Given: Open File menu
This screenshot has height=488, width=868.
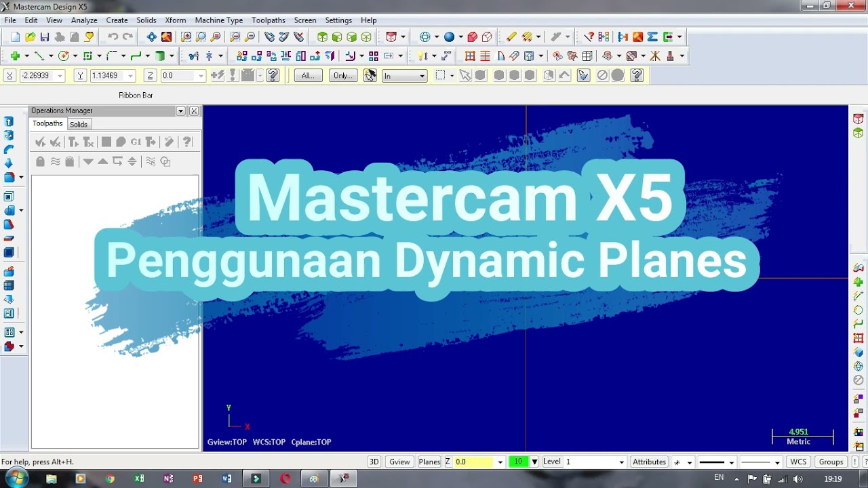Looking at the screenshot, I should point(10,20).
